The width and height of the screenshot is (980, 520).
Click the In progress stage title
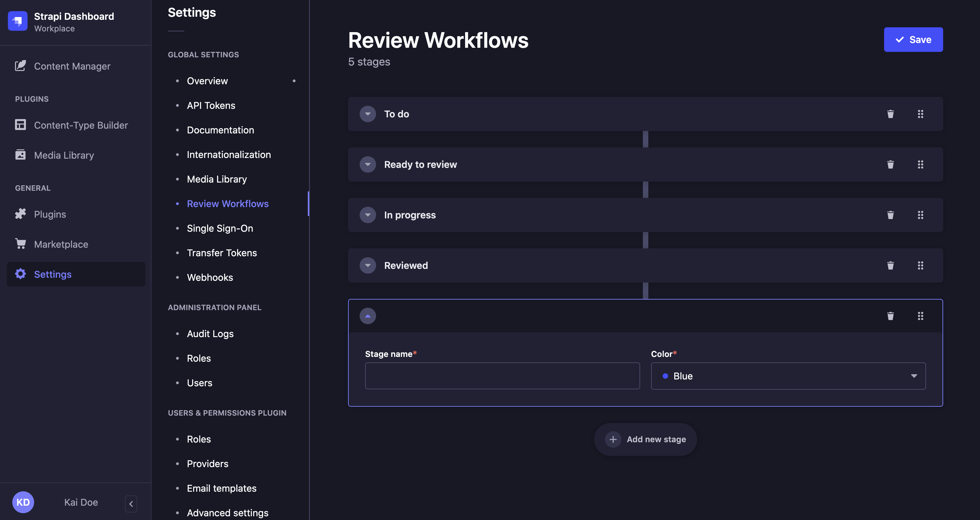click(x=410, y=215)
